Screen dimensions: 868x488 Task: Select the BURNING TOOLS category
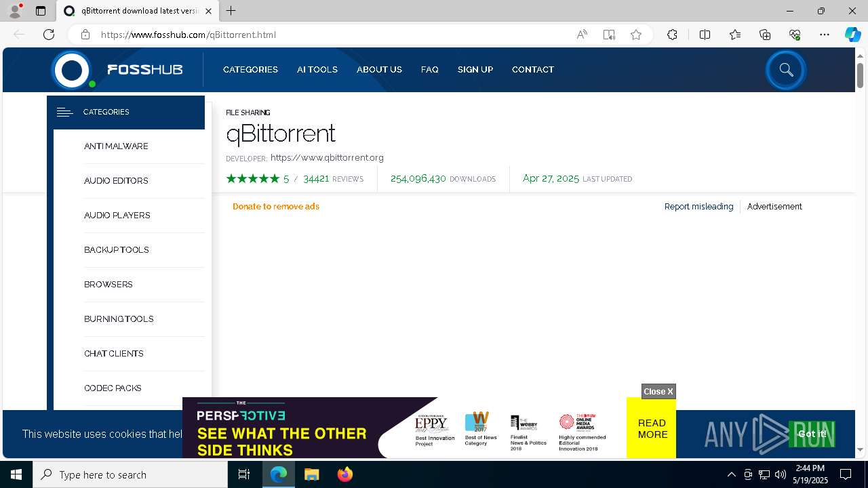[x=119, y=319]
